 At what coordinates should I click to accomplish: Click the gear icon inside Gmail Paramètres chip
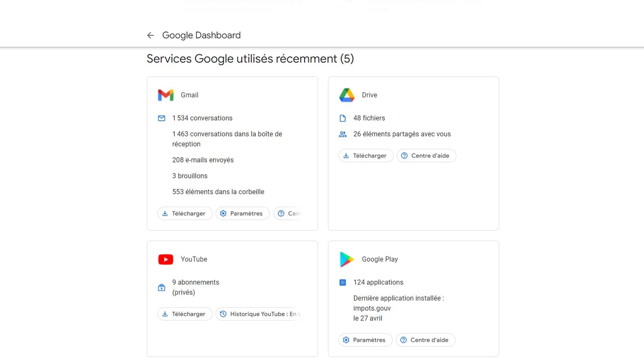pyautogui.click(x=223, y=213)
